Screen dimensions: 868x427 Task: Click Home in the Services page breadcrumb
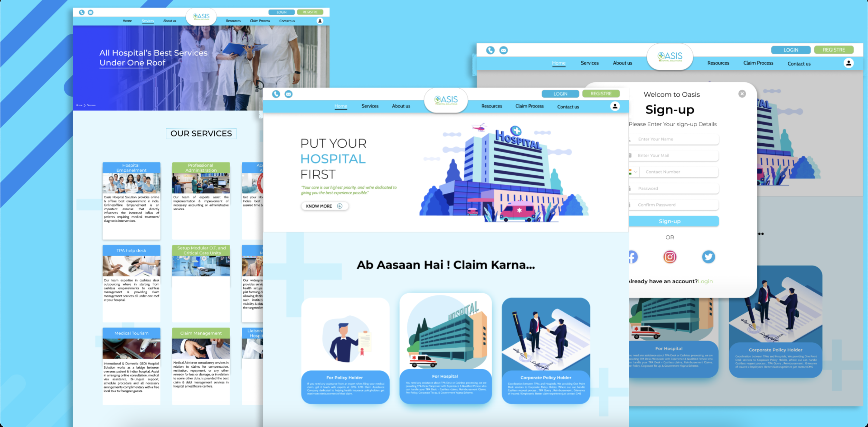tap(80, 105)
